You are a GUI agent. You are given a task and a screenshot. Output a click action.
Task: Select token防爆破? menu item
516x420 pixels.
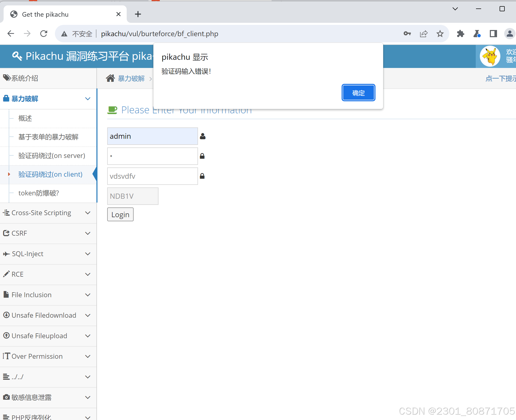coord(39,193)
